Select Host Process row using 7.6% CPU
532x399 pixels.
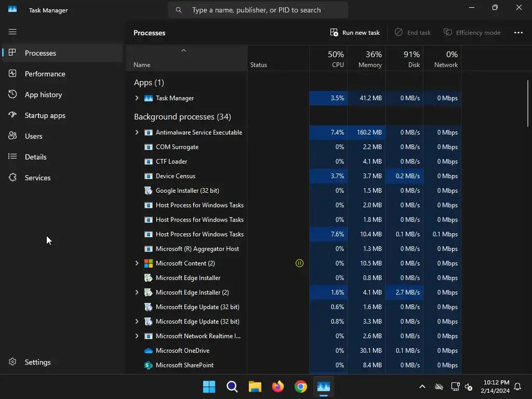(x=294, y=234)
